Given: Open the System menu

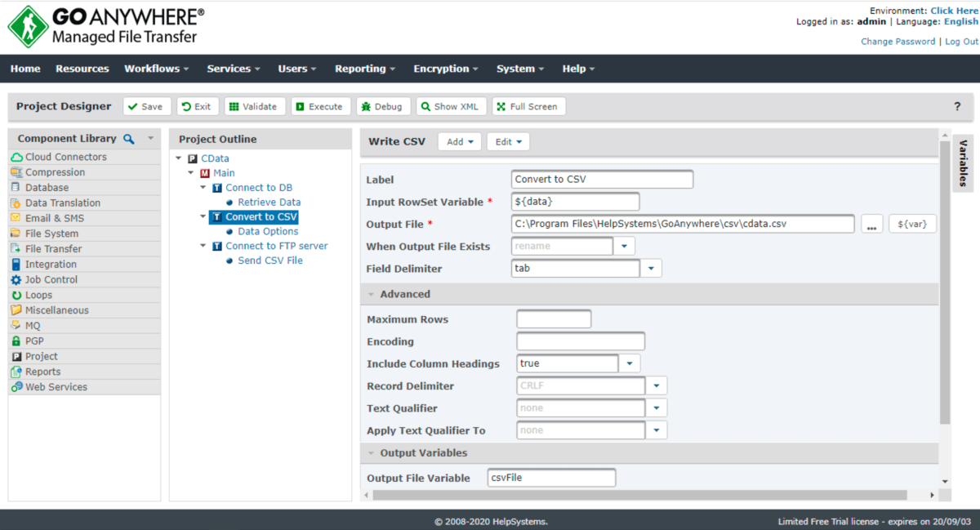Looking at the screenshot, I should click(x=520, y=69).
